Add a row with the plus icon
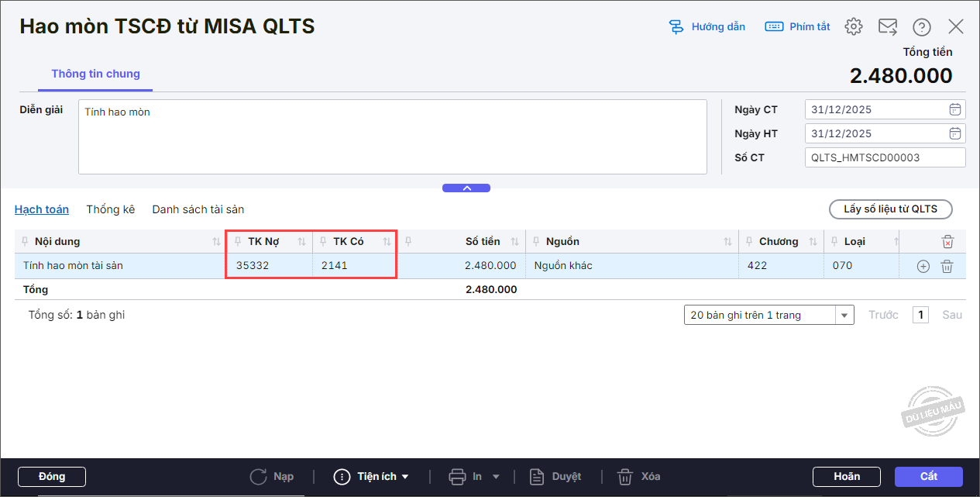Screen dimensions: 980x497 [923, 266]
